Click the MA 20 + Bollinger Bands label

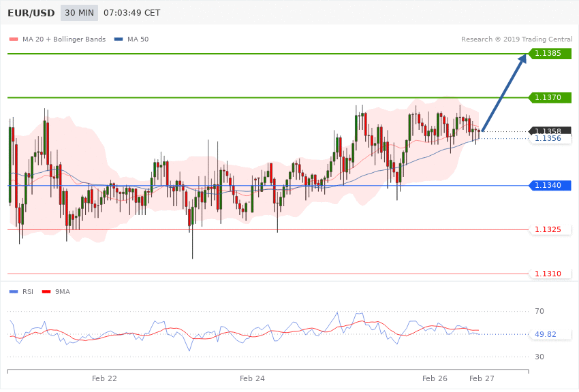(x=64, y=39)
